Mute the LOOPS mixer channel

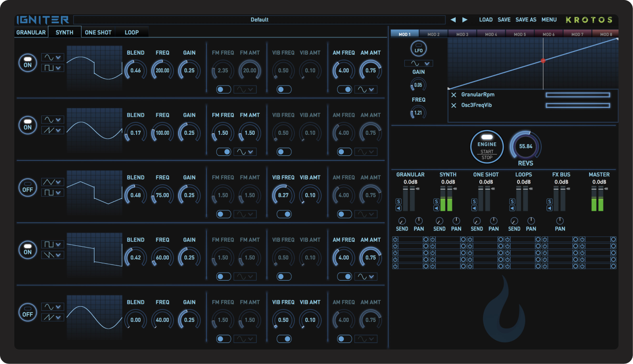point(512,208)
